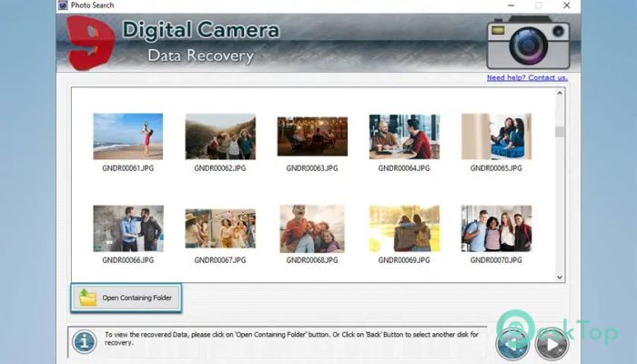This screenshot has height=364, width=637.
Task: Click the GNDR00067.JPG file name
Action: [x=220, y=260]
